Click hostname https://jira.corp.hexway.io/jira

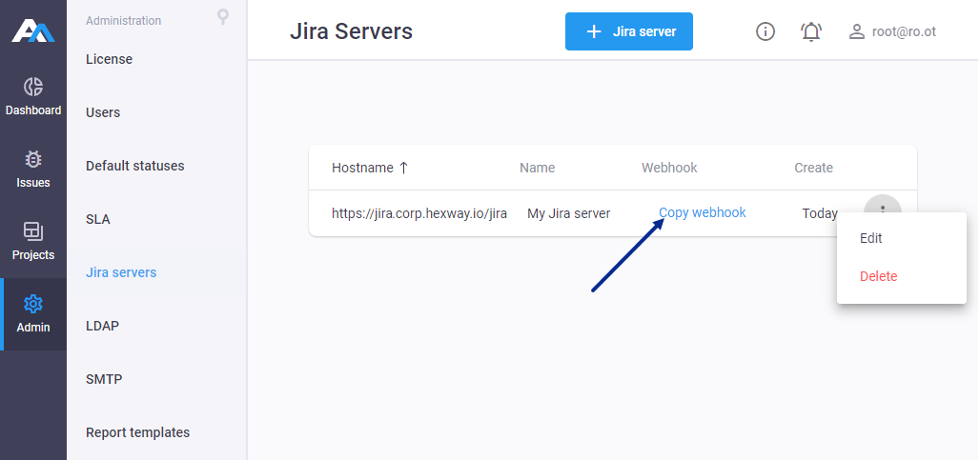click(x=419, y=213)
